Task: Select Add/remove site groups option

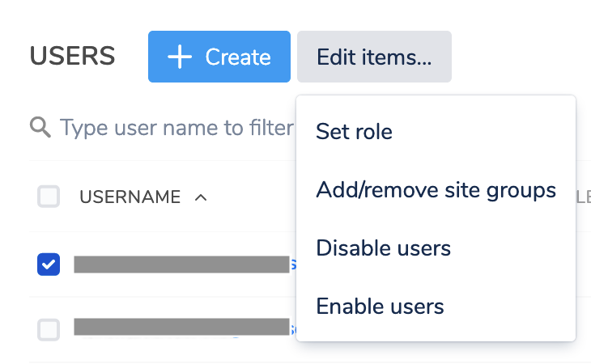Action: (x=436, y=190)
